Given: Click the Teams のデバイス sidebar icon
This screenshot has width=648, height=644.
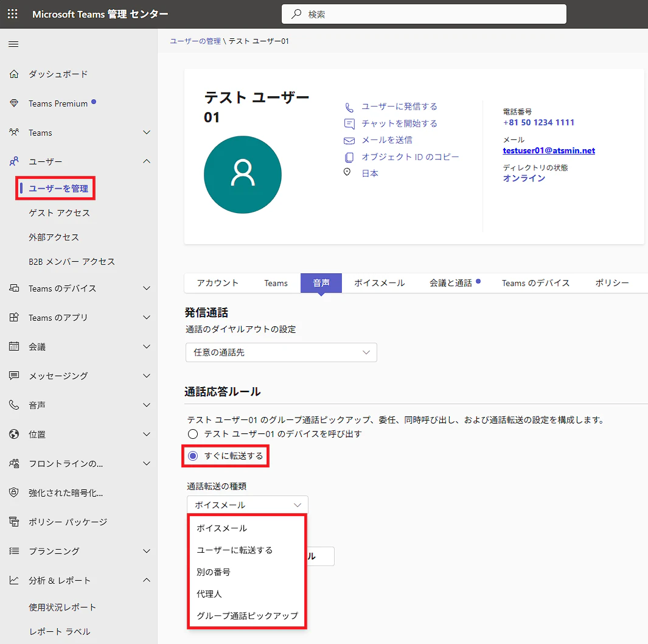Looking at the screenshot, I should (14, 288).
